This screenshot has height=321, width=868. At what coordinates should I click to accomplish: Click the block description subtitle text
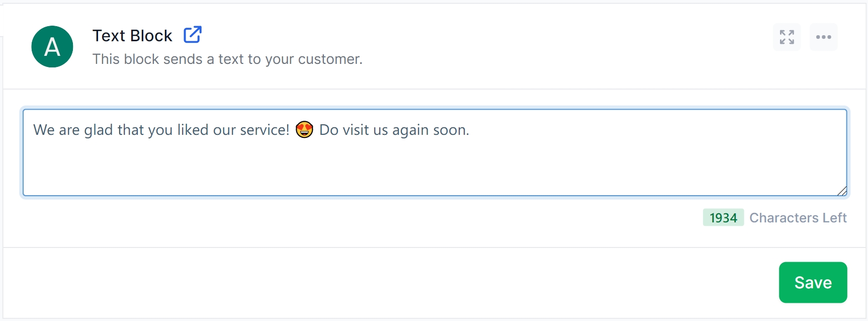[227, 59]
